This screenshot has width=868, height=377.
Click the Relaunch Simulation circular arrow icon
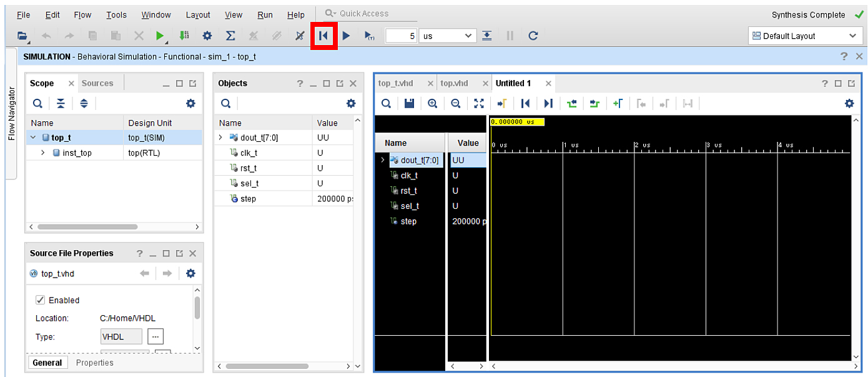click(x=533, y=36)
